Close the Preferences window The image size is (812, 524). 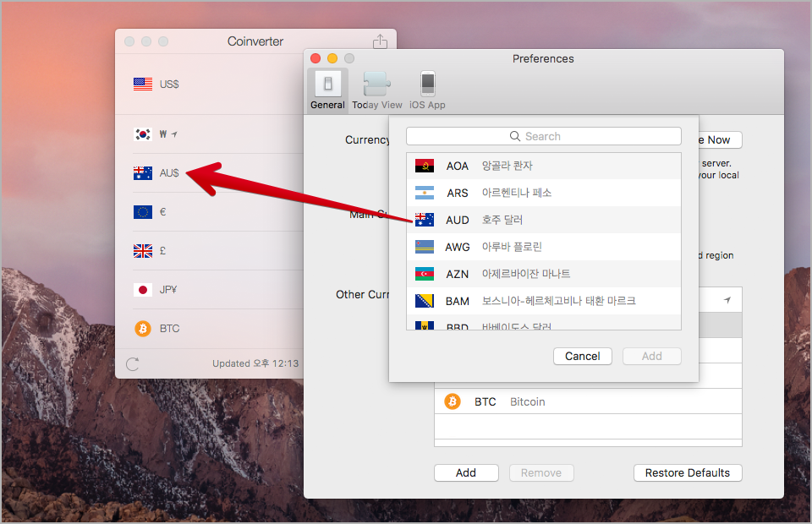coord(315,58)
